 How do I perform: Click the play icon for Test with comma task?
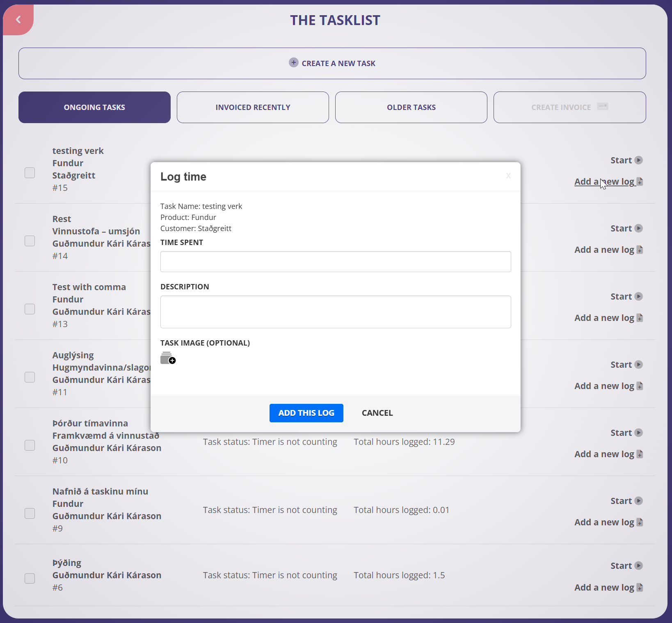639,296
